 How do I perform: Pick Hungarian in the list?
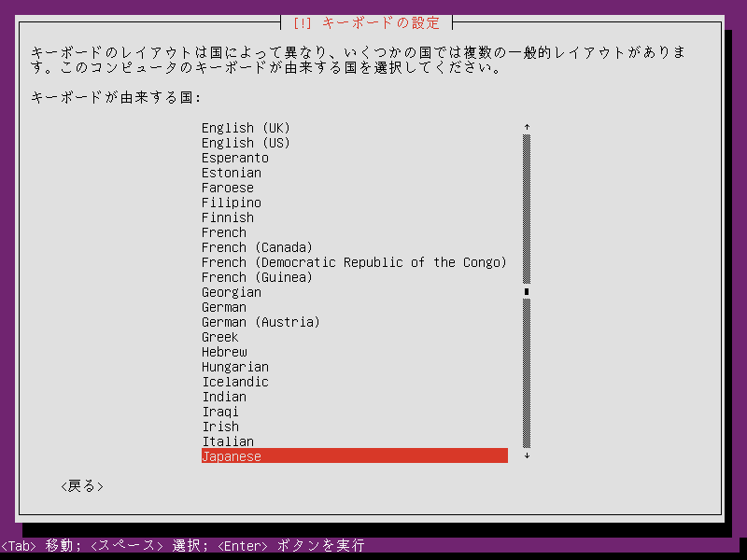click(x=234, y=367)
